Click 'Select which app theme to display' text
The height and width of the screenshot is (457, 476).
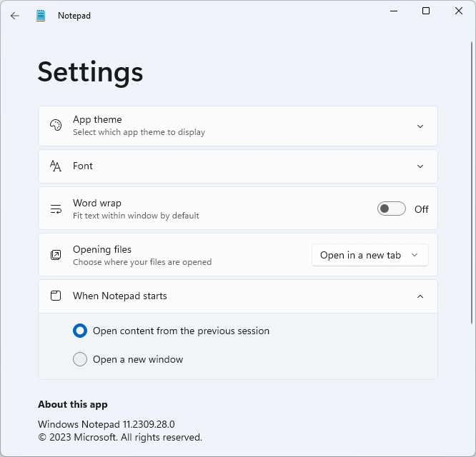[x=139, y=132]
